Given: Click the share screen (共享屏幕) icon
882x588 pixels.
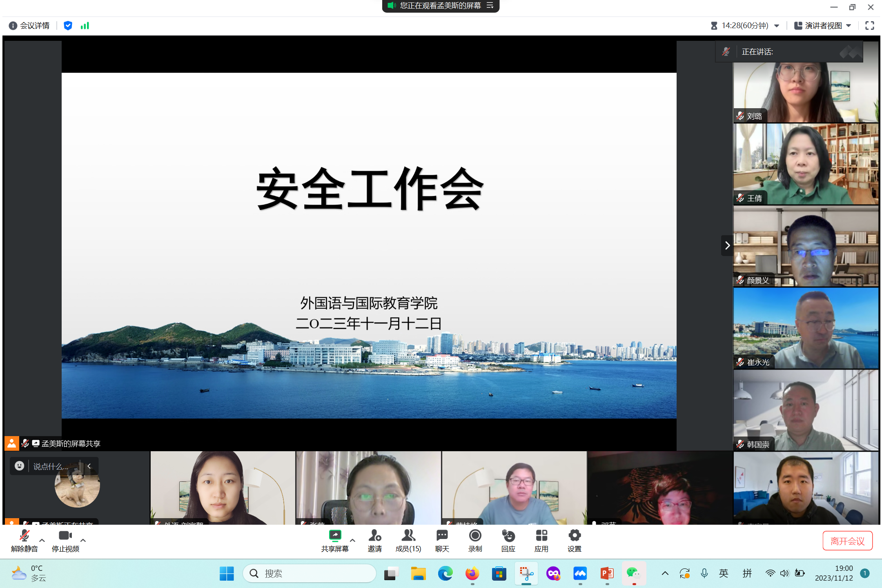Looking at the screenshot, I should [335, 536].
